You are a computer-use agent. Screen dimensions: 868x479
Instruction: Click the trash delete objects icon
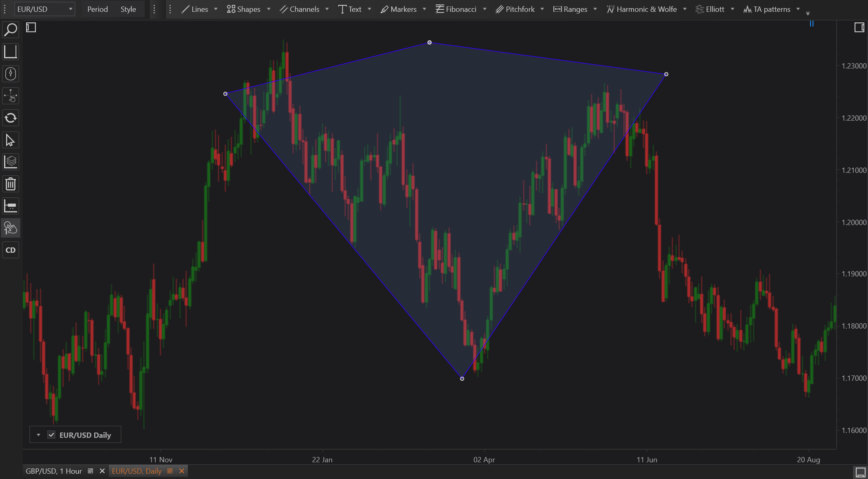(x=11, y=184)
